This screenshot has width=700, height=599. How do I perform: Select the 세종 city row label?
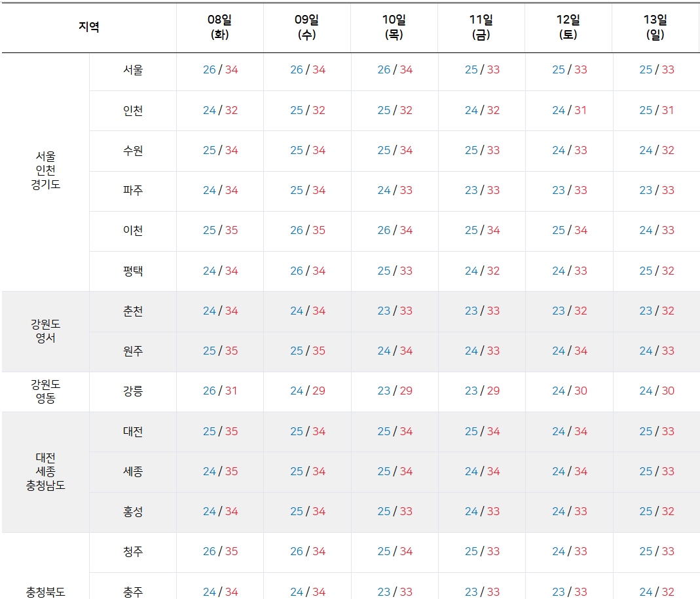click(x=132, y=472)
